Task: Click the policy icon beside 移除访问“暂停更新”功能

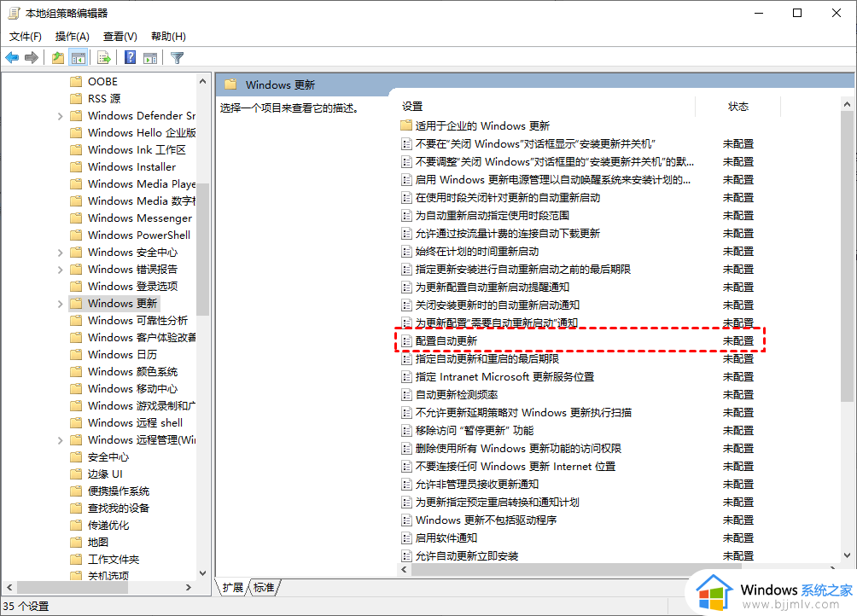Action: 406,431
